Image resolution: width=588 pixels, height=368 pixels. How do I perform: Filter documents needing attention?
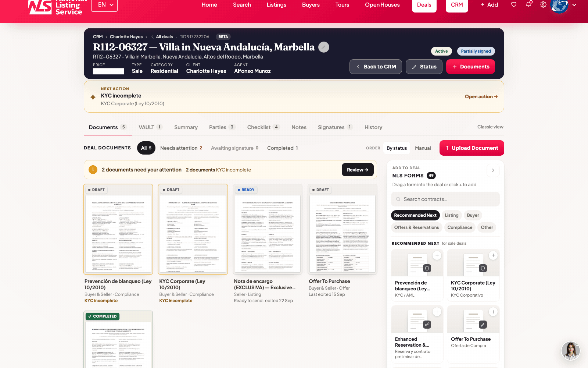point(181,148)
